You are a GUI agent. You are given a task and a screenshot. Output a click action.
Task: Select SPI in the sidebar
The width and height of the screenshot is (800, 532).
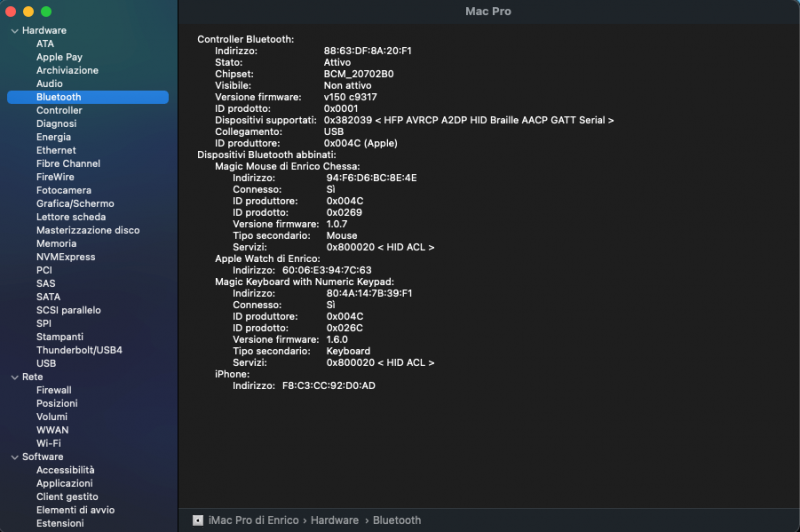pyautogui.click(x=44, y=323)
